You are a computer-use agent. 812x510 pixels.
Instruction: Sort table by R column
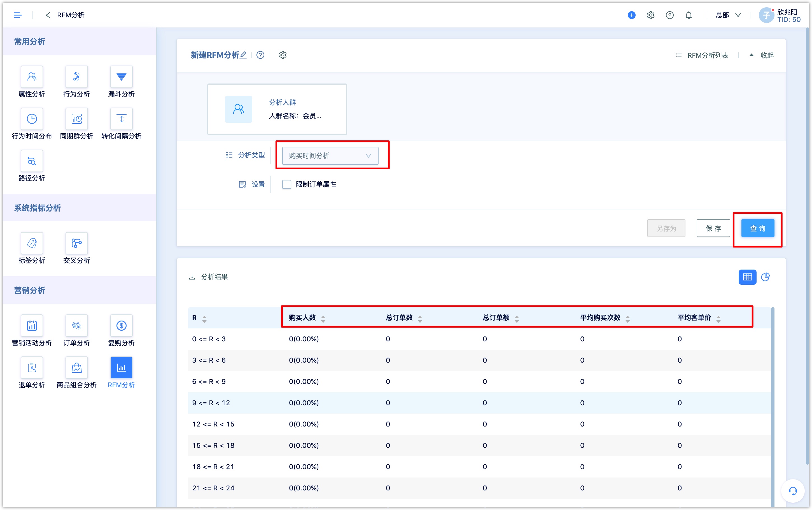pyautogui.click(x=204, y=319)
